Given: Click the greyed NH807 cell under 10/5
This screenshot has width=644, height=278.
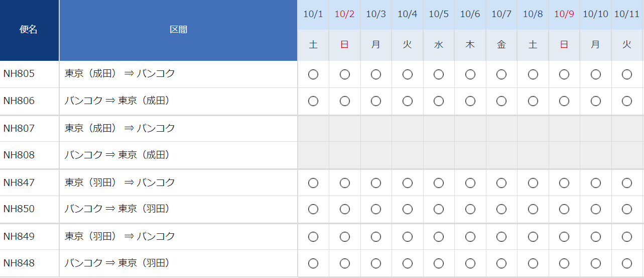Looking at the screenshot, I should click(439, 129).
